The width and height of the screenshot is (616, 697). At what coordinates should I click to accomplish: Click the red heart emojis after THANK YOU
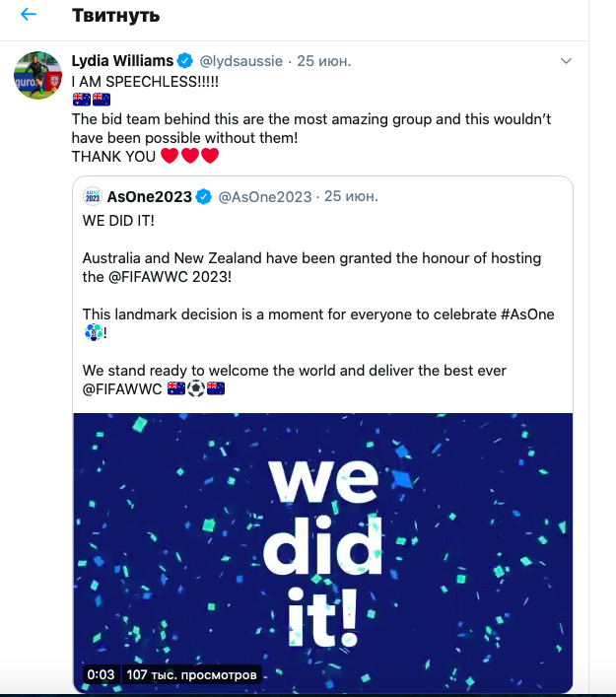189,156
